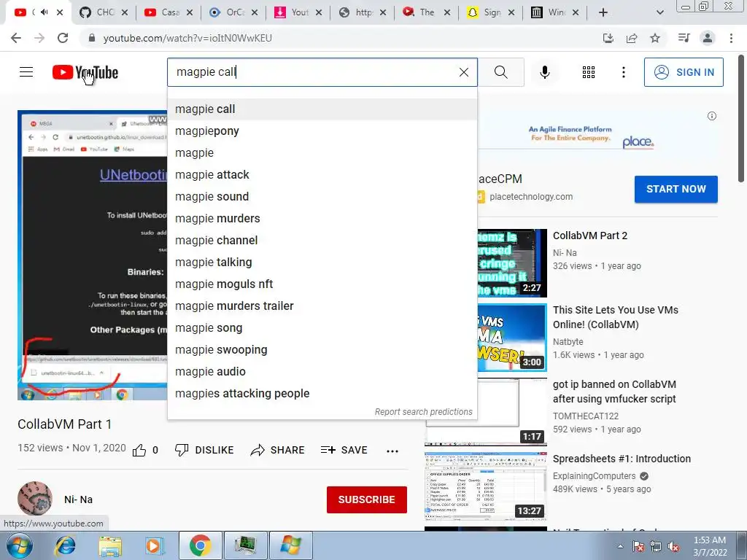
Task: Expand the tab search dropdown arrow
Action: coord(659,12)
